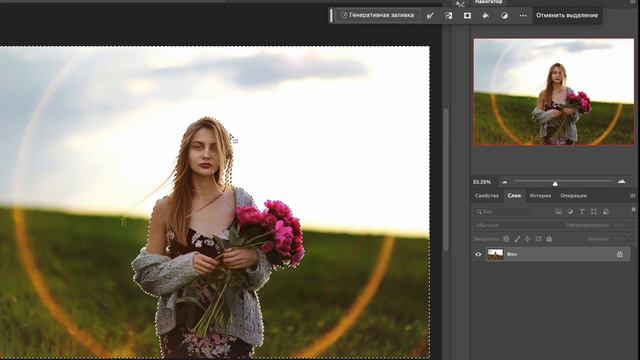
Task: Create adjustment layer half-circle icon in contextual bar
Action: [504, 16]
